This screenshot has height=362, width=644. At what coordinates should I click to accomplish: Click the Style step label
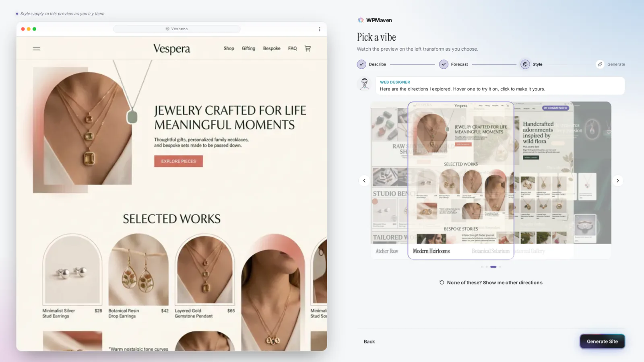[537, 64]
